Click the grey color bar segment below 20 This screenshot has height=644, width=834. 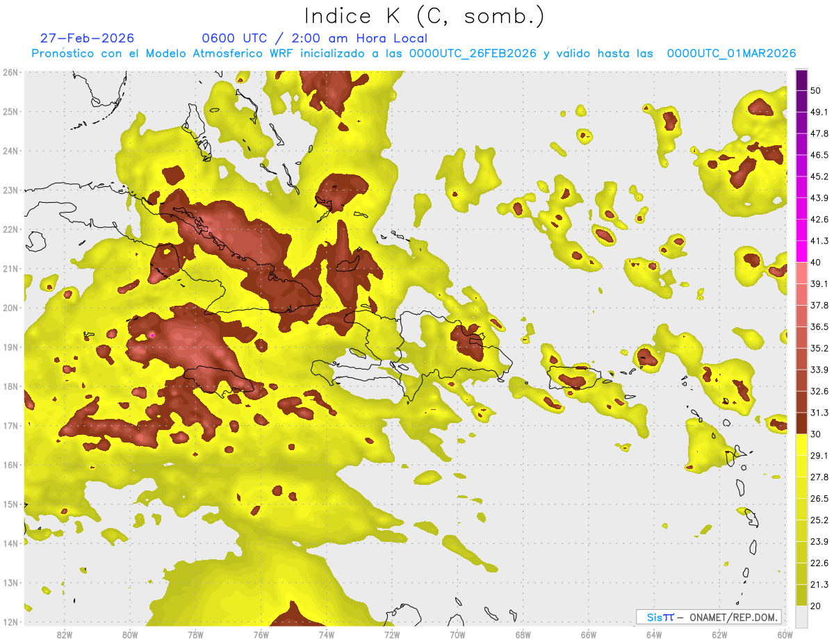(x=801, y=616)
